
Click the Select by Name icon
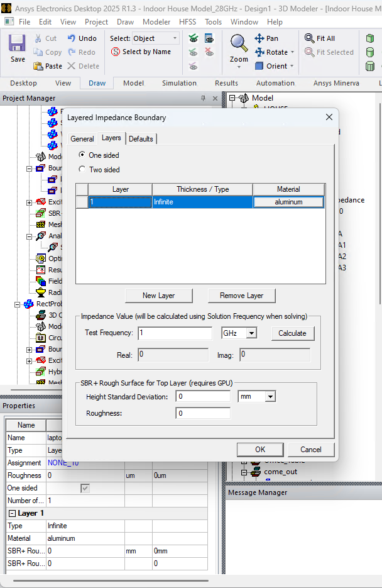pos(116,52)
